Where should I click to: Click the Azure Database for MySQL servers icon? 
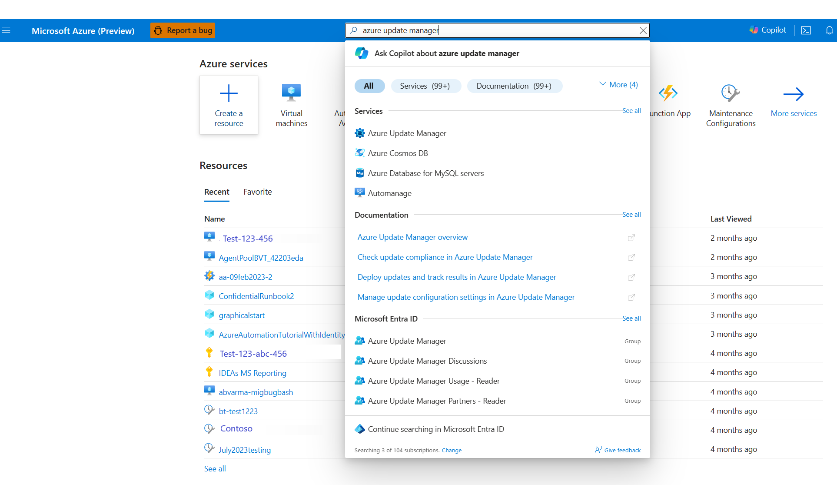click(x=359, y=173)
